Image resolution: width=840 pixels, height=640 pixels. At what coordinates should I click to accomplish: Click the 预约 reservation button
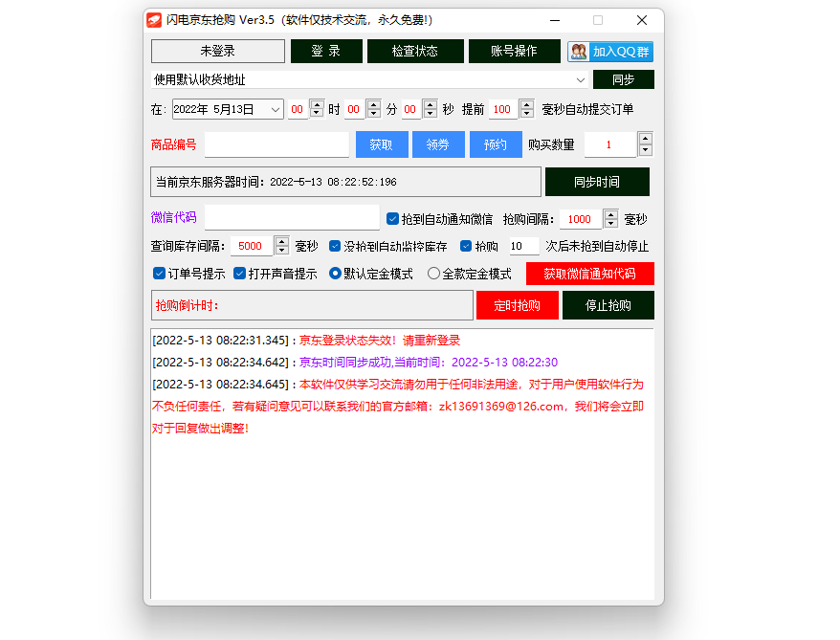(496, 144)
